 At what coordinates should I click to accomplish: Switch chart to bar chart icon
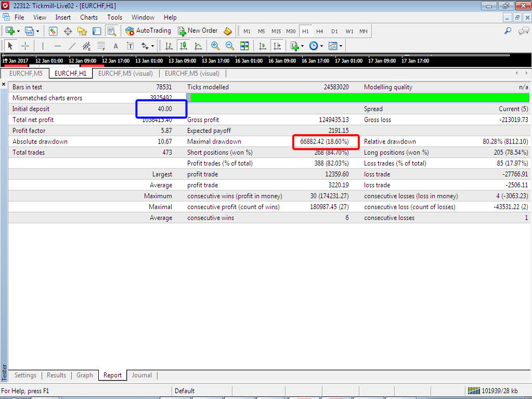[168, 46]
